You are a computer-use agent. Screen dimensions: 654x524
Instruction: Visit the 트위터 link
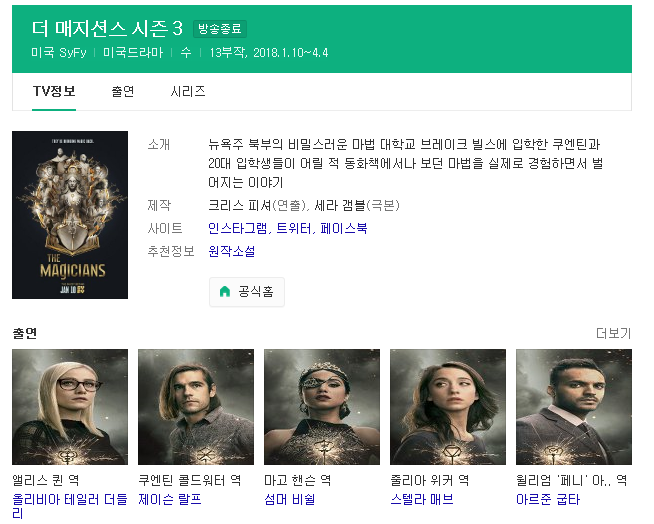point(294,228)
